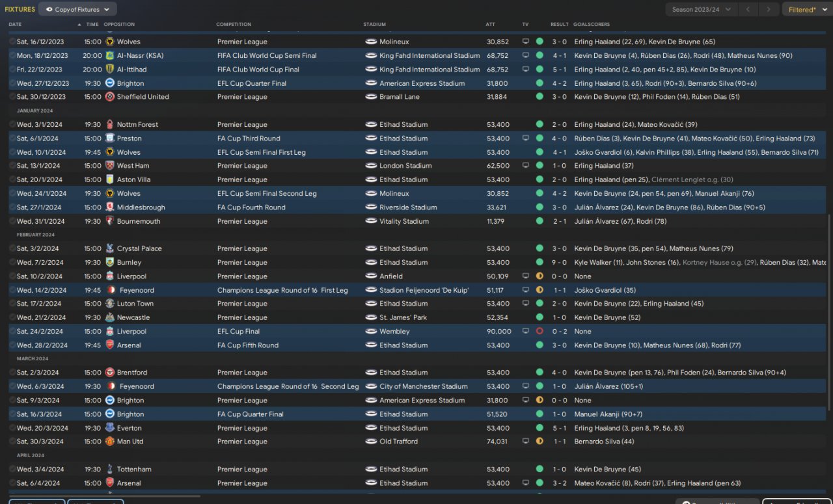The image size is (833, 504).
Task: Click the 9 - 0 result against Burnley
Action: [x=560, y=263]
